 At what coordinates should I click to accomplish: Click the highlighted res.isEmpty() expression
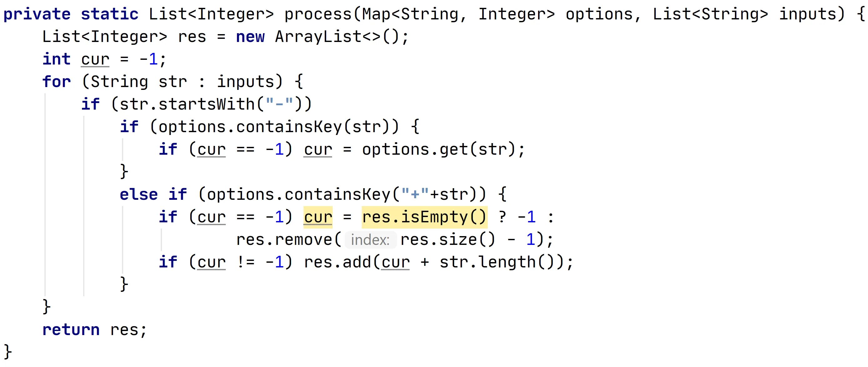(425, 217)
